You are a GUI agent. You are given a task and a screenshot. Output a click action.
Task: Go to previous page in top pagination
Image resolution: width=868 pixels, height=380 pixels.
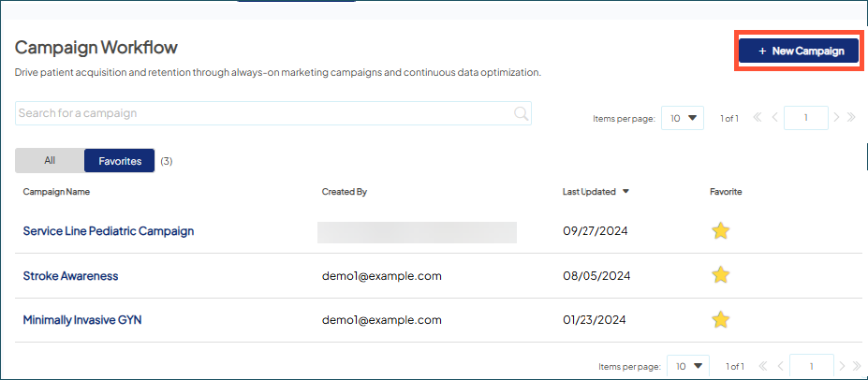[774, 118]
